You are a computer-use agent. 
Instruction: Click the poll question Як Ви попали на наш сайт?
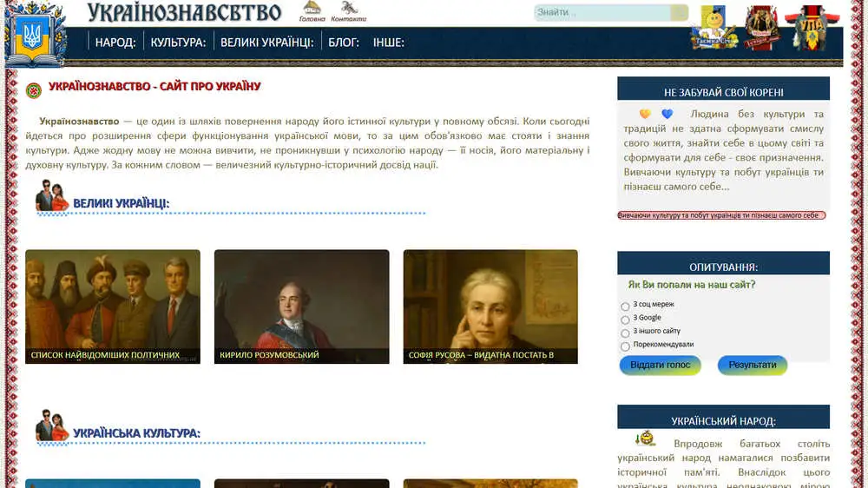point(692,285)
